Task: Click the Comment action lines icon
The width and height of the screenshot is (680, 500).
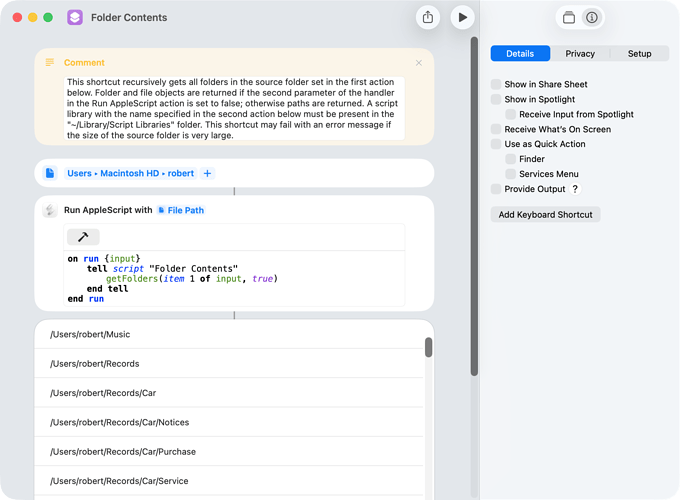Action: [50, 62]
